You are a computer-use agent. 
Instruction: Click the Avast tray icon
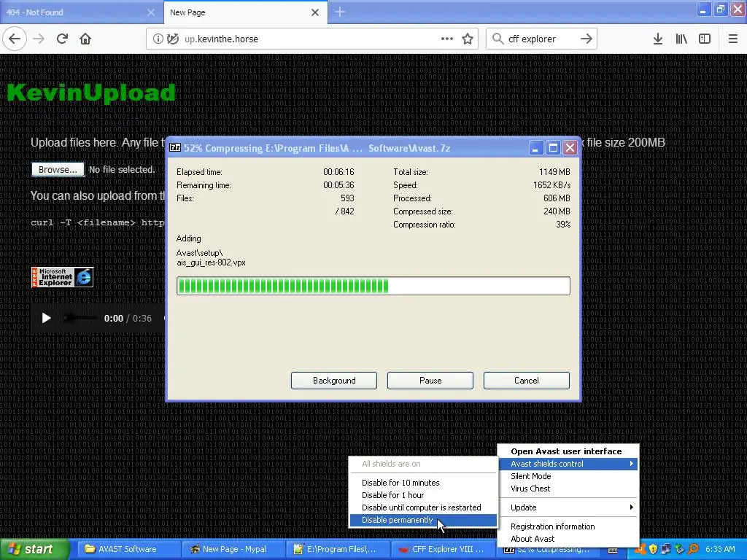641,550
